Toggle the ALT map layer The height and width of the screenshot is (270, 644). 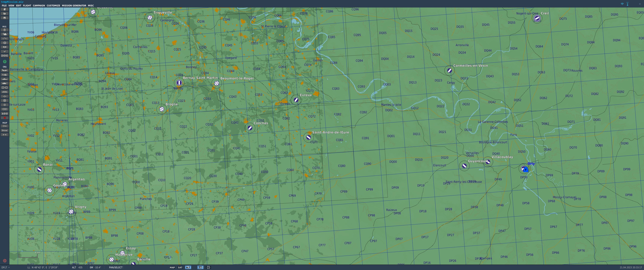click(188, 268)
